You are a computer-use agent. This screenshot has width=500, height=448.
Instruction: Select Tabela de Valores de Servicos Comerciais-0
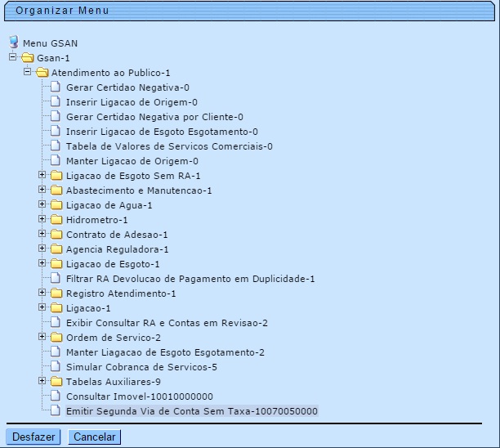tap(169, 146)
